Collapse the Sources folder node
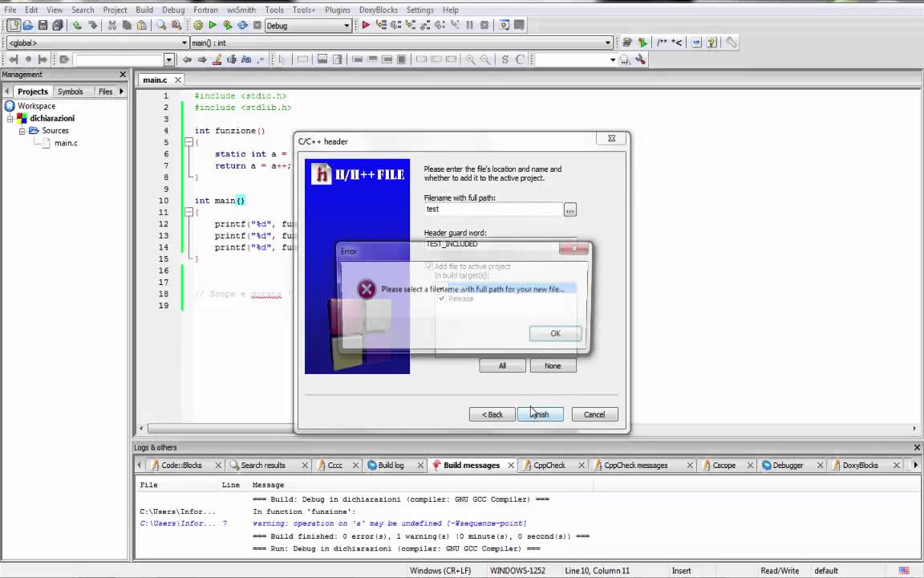 [x=22, y=131]
